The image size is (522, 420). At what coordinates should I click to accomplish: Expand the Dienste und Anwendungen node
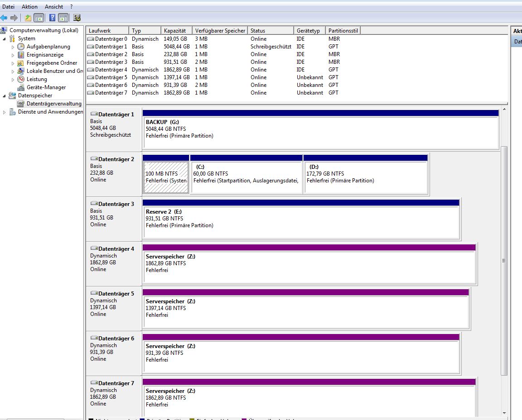5,112
